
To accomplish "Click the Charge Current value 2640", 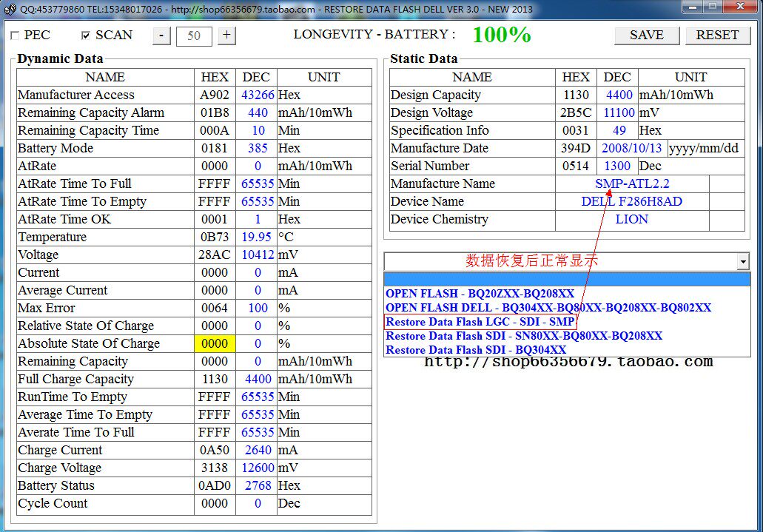I will pyautogui.click(x=258, y=450).
